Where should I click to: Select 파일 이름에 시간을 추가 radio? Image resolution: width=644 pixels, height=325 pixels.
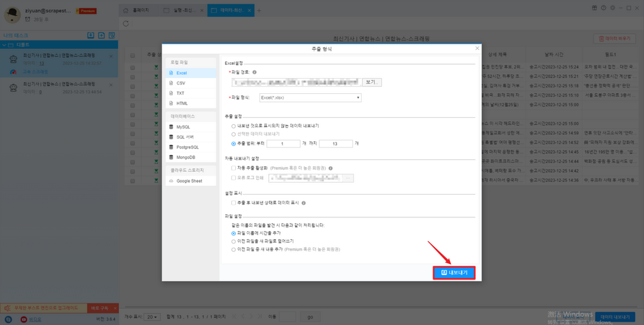(233, 233)
